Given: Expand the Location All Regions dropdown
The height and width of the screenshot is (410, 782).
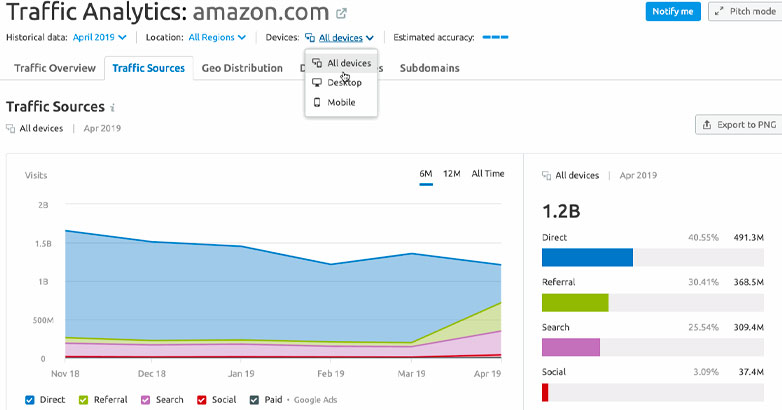Looking at the screenshot, I should coord(217,38).
